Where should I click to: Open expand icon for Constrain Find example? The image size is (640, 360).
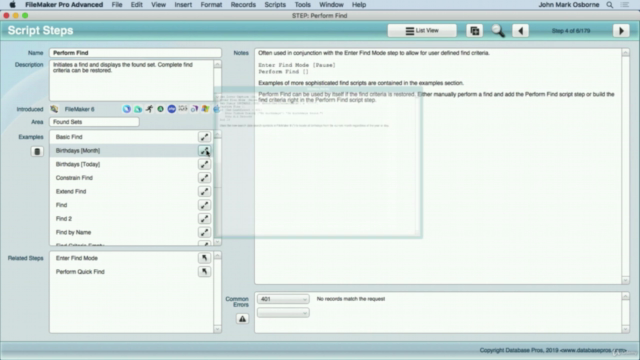[x=204, y=178]
